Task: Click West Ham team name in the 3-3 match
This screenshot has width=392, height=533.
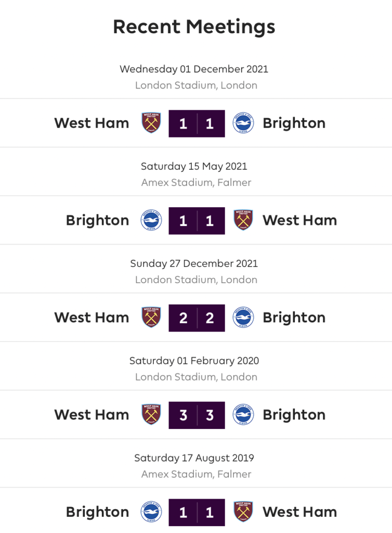Action: point(92,415)
